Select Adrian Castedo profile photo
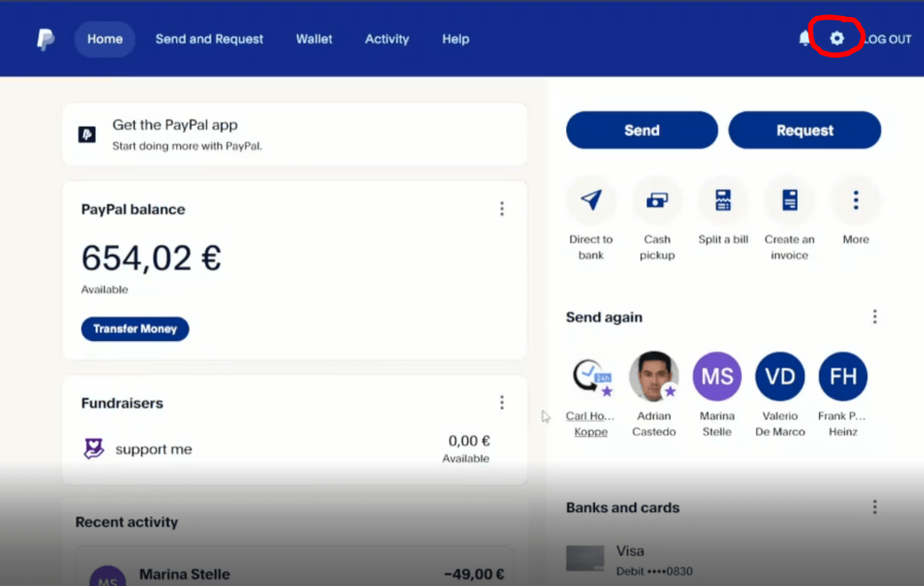This screenshot has height=586, width=924. [x=654, y=376]
